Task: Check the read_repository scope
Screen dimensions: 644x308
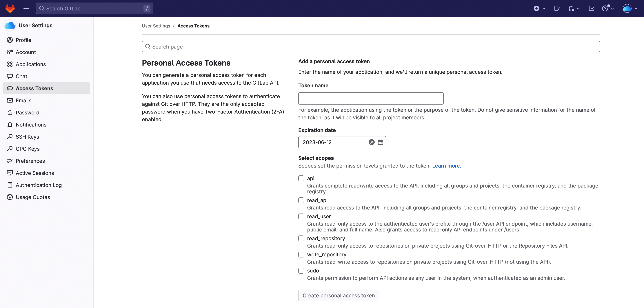Action: (301, 238)
